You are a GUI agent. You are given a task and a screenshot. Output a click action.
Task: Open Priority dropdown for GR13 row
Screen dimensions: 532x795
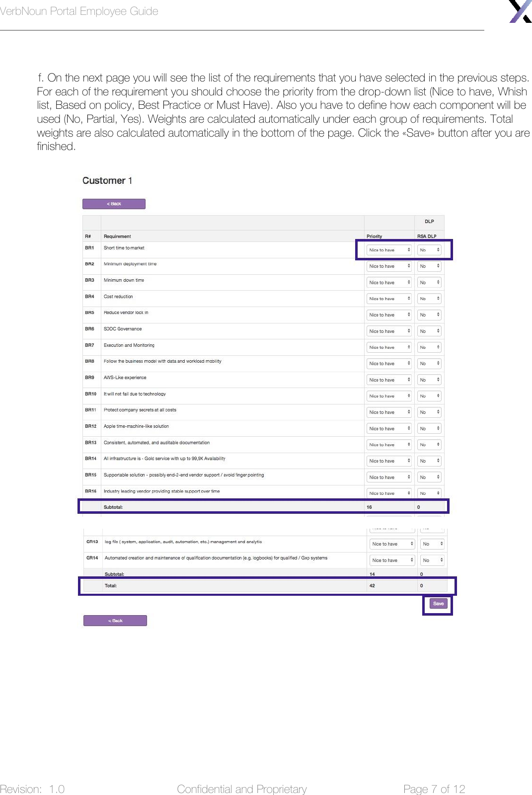pos(392,544)
